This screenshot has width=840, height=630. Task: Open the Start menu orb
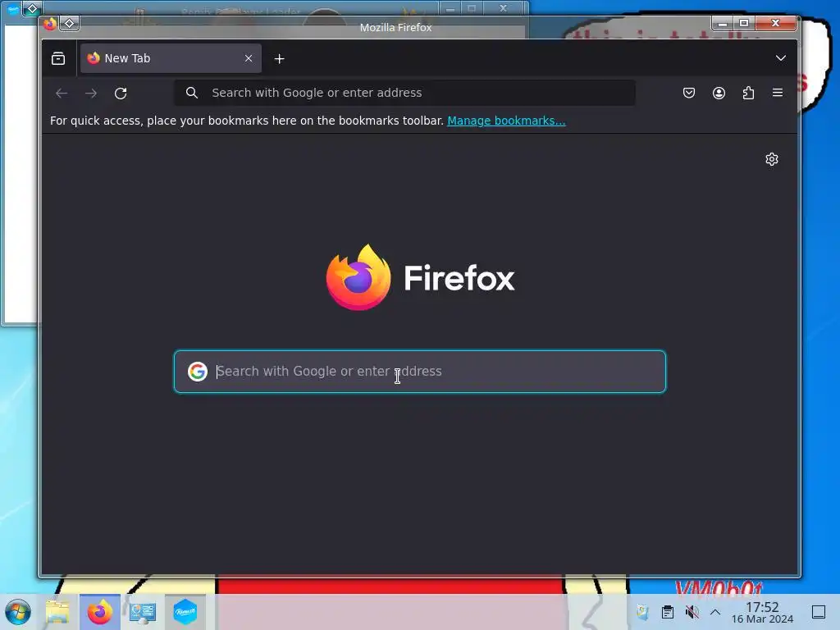(18, 612)
